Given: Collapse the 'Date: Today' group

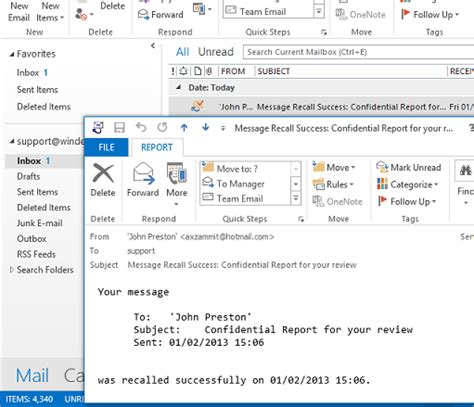Looking at the screenshot, I should pos(179,87).
